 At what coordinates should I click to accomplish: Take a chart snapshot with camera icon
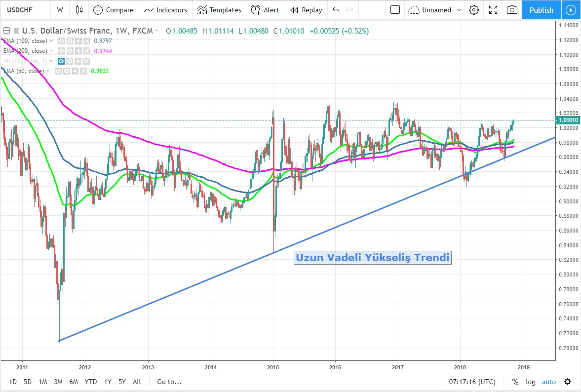pos(512,10)
